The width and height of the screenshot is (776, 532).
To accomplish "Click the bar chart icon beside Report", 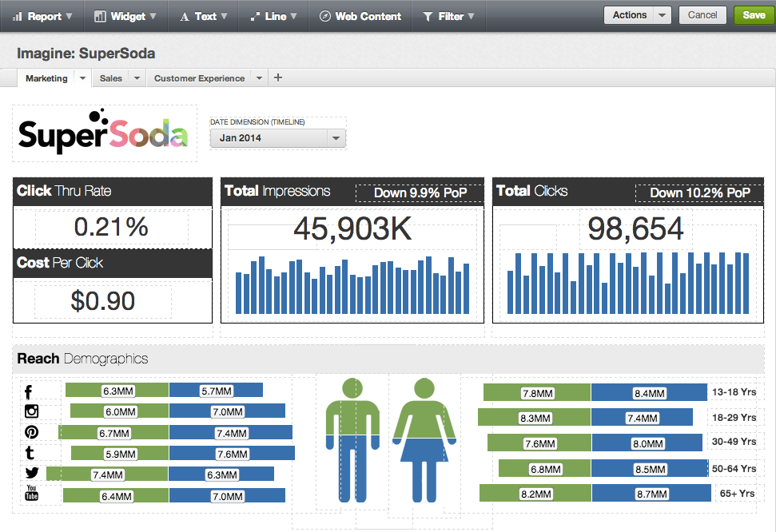I will pos(18,16).
